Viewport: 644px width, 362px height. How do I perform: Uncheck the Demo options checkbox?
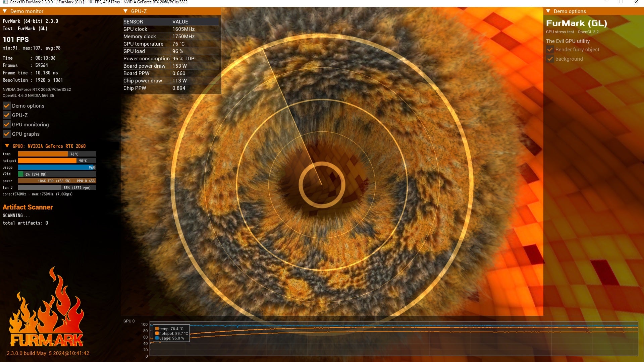(6, 106)
